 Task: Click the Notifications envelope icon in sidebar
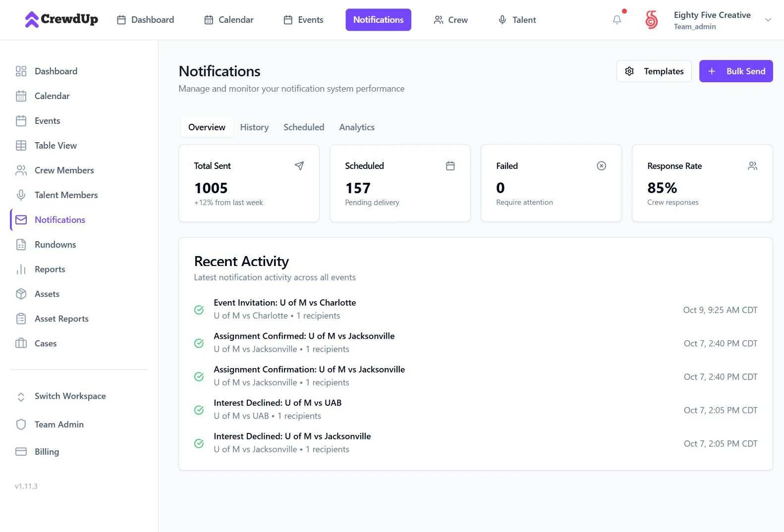(x=21, y=220)
